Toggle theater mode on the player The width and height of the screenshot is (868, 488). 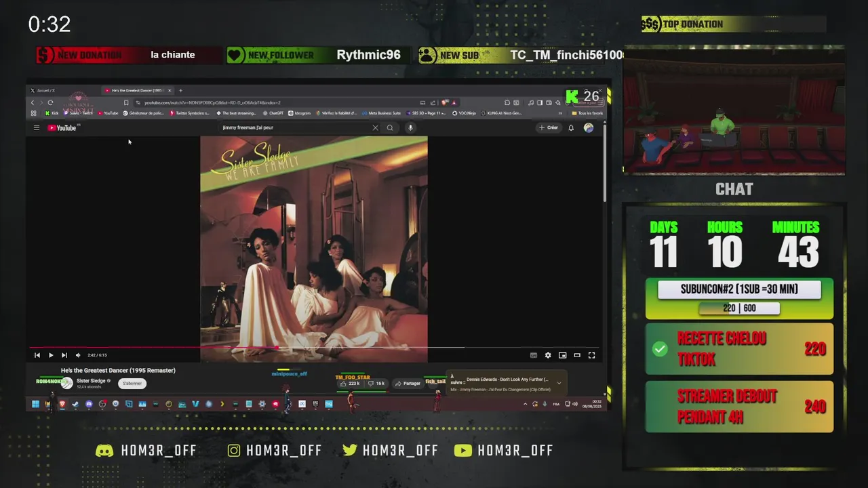(x=577, y=355)
